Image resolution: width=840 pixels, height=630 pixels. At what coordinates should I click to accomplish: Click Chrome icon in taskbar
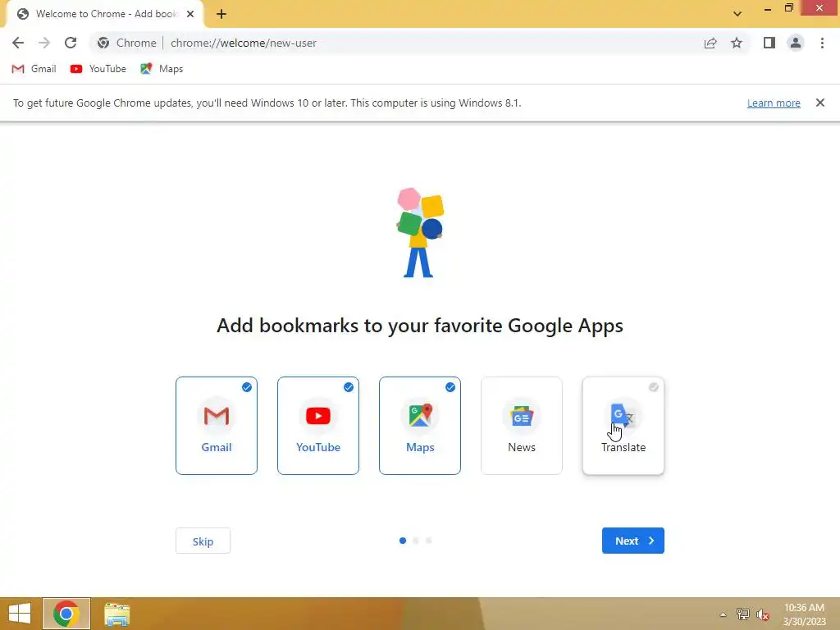click(66, 614)
